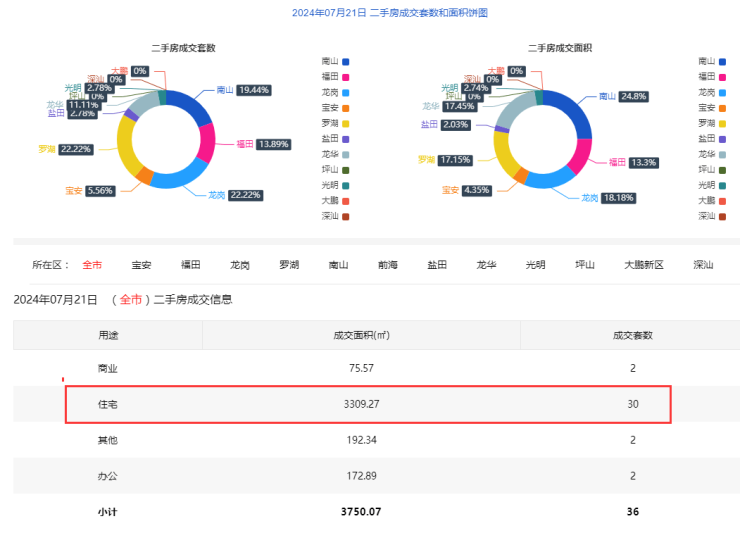Click 盐田 purple legend icon in 二手房成交面积 chart
The image size is (740, 533).
click(722, 138)
